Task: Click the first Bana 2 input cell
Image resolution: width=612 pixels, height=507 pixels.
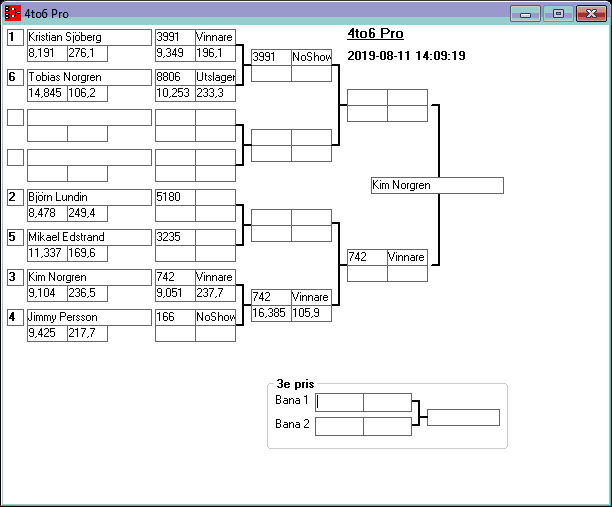Action: click(339, 426)
